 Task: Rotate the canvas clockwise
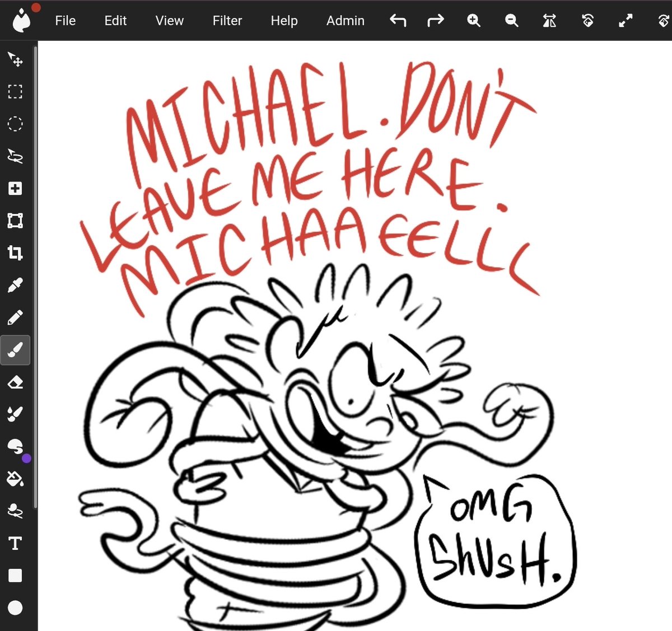pyautogui.click(x=664, y=21)
